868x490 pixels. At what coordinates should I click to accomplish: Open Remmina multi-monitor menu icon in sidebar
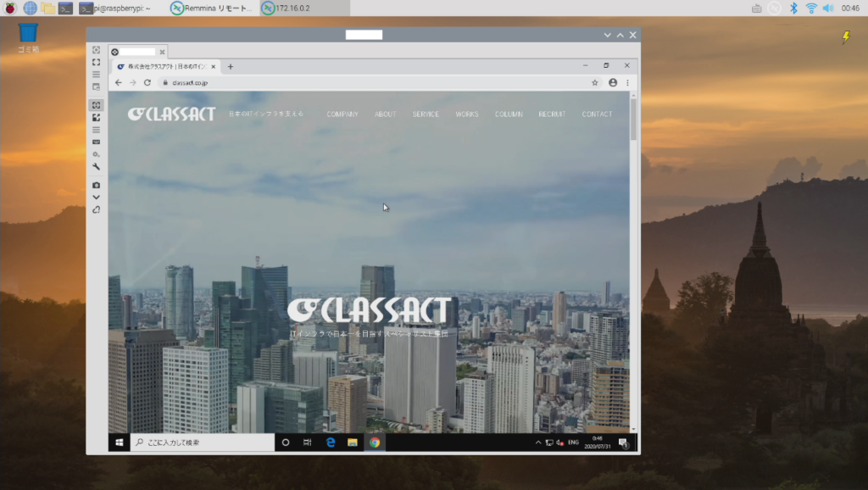click(97, 75)
